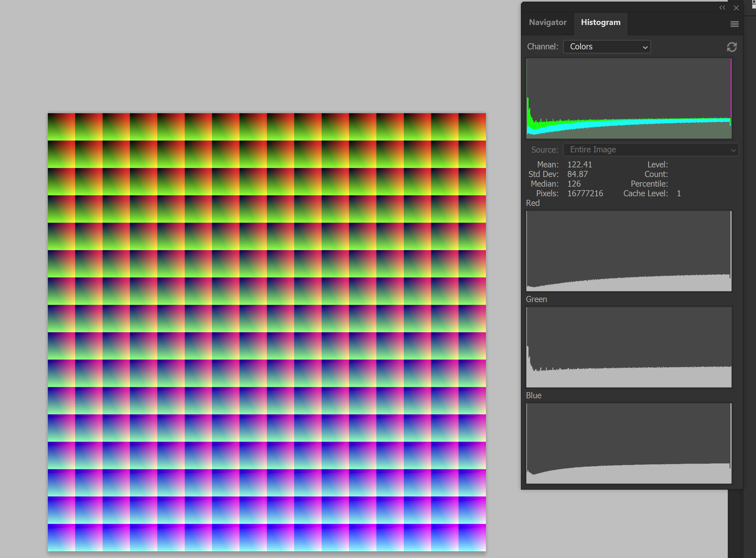Close the Histogram panel group
The height and width of the screenshot is (558, 756).
click(736, 8)
